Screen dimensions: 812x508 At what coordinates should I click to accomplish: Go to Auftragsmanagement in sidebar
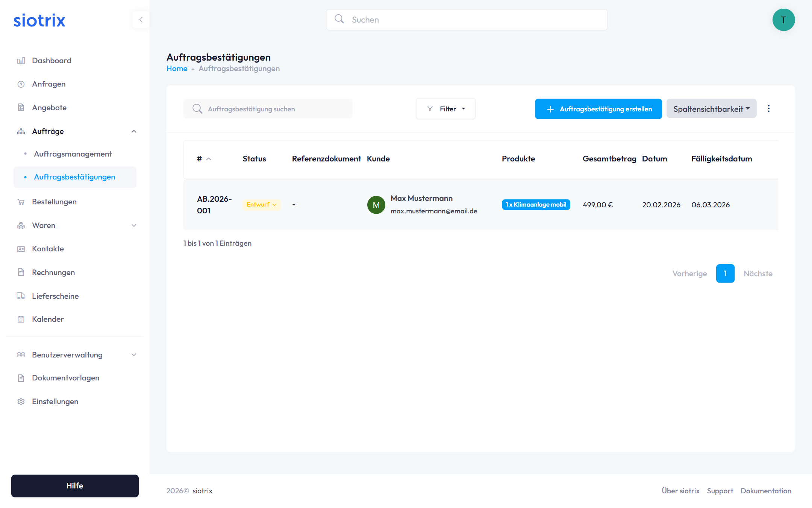tap(73, 154)
